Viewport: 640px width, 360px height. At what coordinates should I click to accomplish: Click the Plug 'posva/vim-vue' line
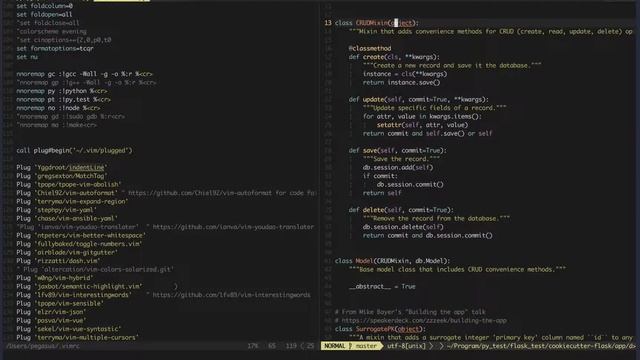click(51, 320)
